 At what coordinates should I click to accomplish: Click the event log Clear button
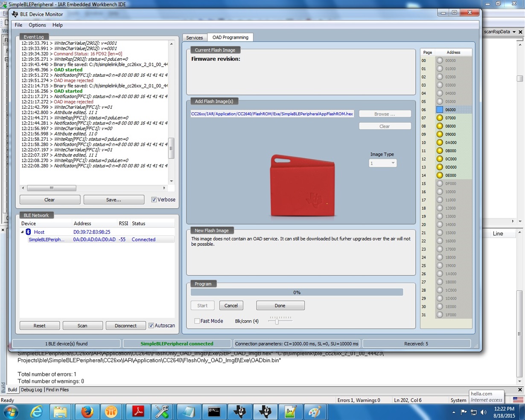50,199
